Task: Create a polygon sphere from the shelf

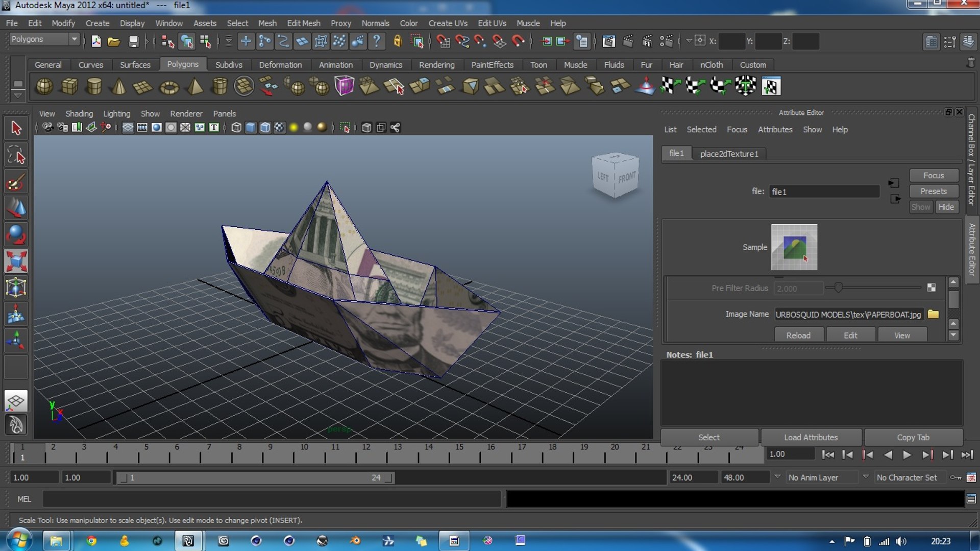Action: point(44,86)
